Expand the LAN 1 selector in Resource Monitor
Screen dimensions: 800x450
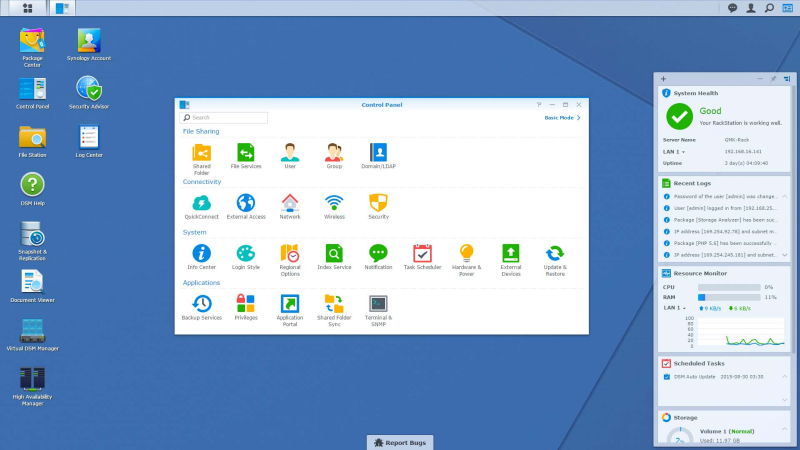pyautogui.click(x=683, y=308)
